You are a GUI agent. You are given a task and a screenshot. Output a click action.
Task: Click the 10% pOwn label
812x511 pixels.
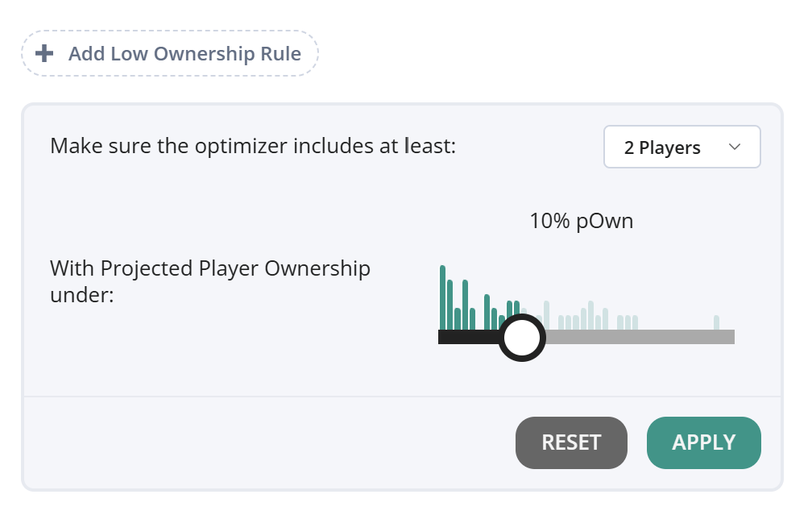[582, 220]
